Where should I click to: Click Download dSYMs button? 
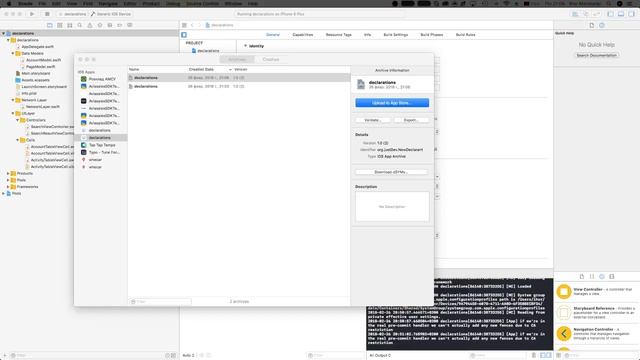(392, 172)
